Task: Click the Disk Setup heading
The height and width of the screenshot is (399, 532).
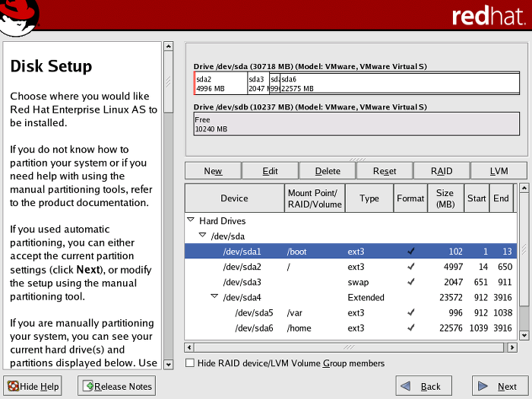Action: [51, 66]
